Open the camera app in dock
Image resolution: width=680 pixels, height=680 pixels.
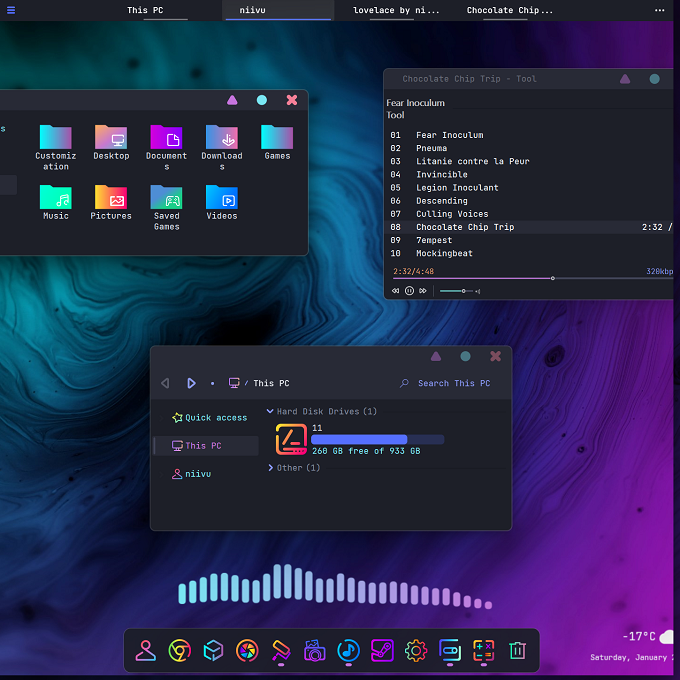pyautogui.click(x=315, y=651)
